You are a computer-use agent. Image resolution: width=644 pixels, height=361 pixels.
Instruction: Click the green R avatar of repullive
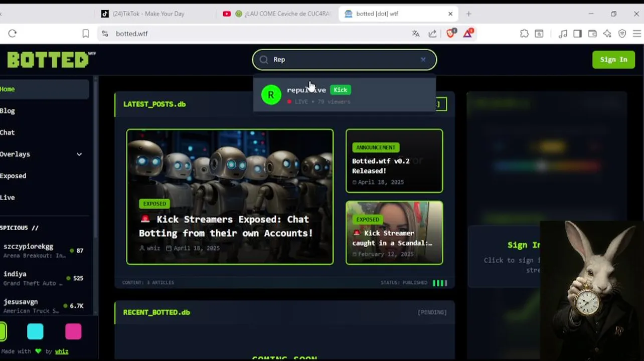pyautogui.click(x=271, y=95)
